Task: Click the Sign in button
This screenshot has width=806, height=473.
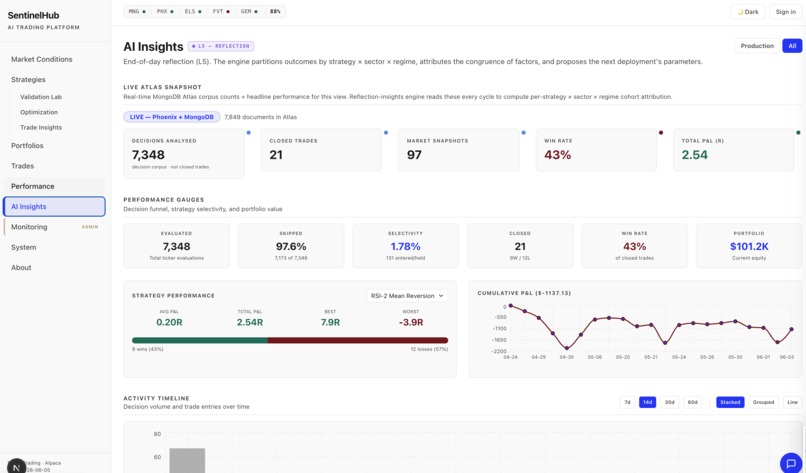Action: 785,12
